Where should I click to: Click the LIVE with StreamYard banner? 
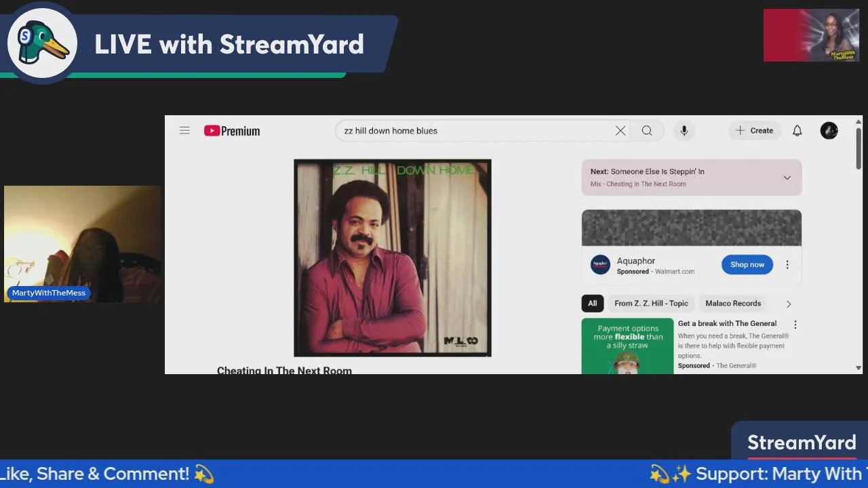[229, 45]
